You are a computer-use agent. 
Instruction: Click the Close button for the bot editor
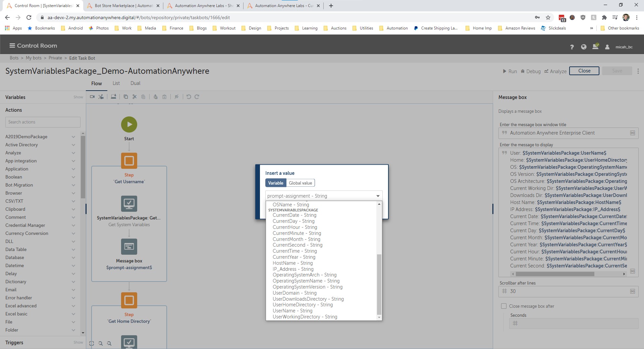click(584, 71)
